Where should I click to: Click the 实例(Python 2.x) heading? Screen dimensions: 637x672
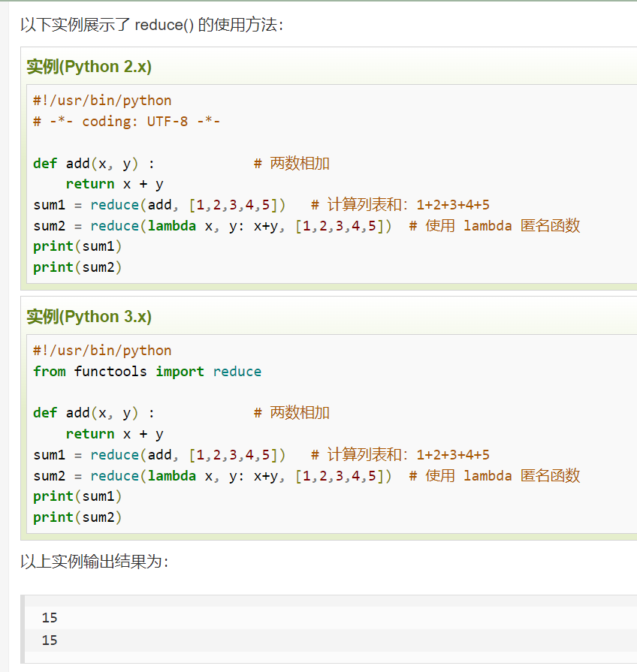click(x=89, y=66)
